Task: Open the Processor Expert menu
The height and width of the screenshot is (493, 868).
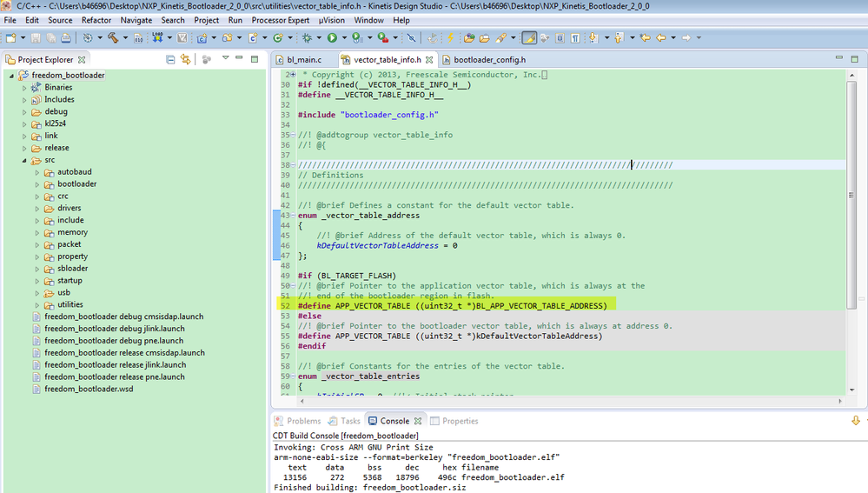Action: (x=281, y=20)
